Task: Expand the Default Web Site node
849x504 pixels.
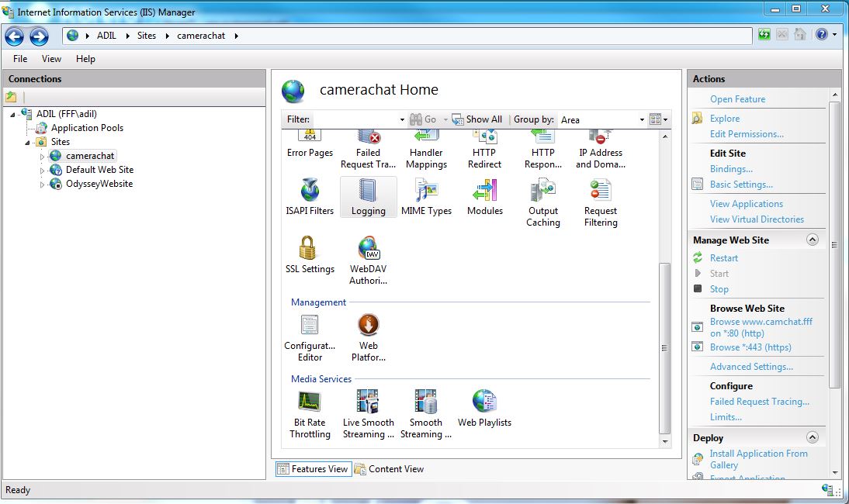Action: (42, 171)
